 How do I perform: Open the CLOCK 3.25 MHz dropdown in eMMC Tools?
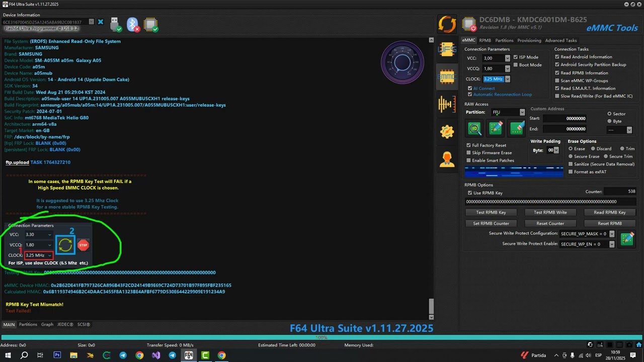(x=508, y=79)
